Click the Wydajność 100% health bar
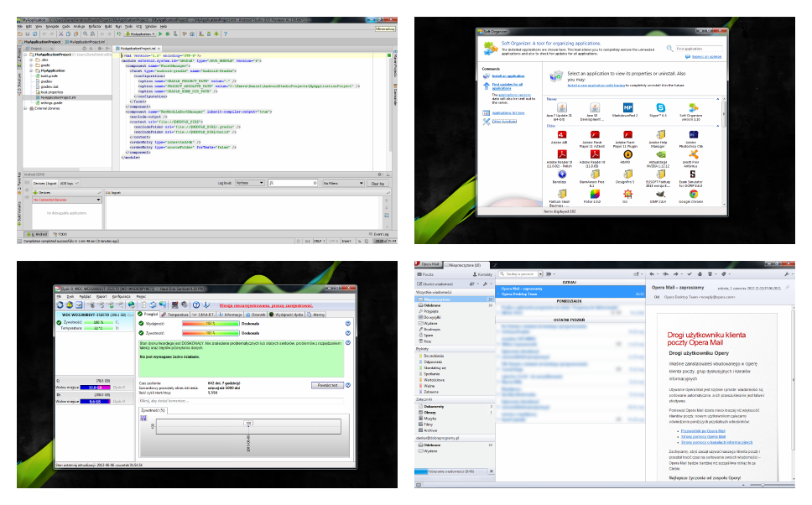Screen dimensions: 812x505 pyautogui.click(x=211, y=323)
